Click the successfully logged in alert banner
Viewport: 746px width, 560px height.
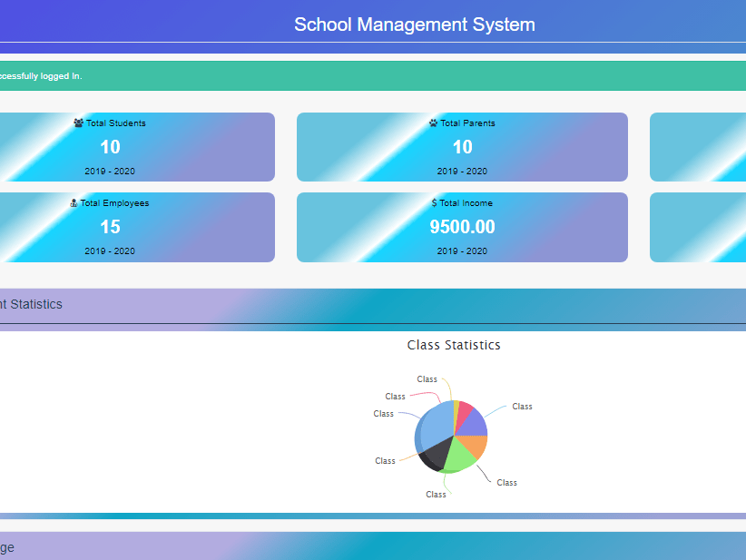(x=373, y=75)
